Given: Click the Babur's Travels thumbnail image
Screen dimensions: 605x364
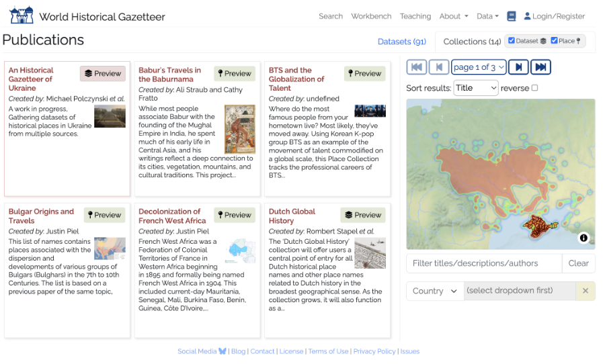Looking at the screenshot, I should click(239, 129).
